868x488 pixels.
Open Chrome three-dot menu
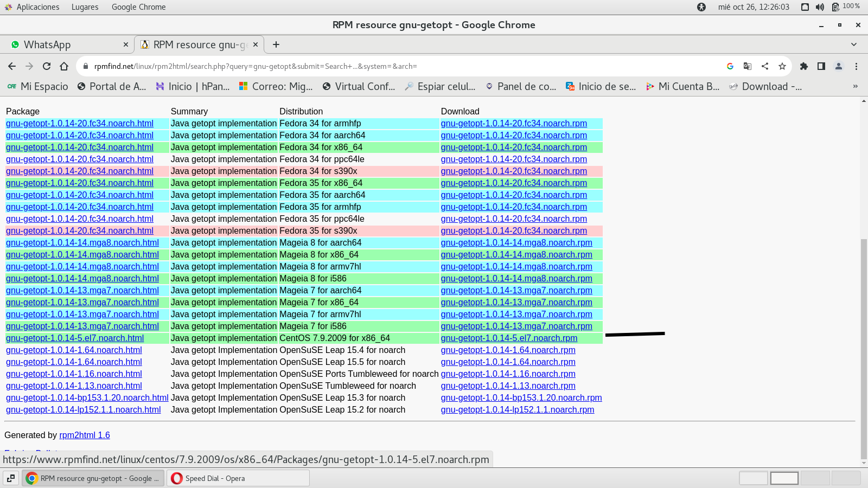pos(856,66)
